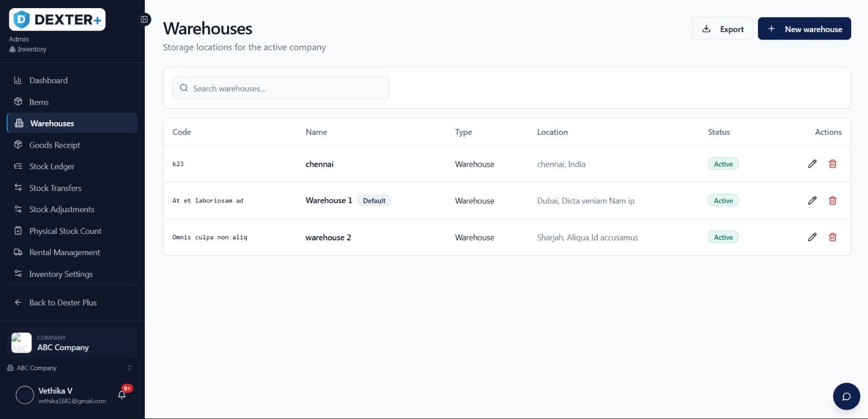Open Goods Receipt page
Screen dimensions: 868x419
coord(72,145)
